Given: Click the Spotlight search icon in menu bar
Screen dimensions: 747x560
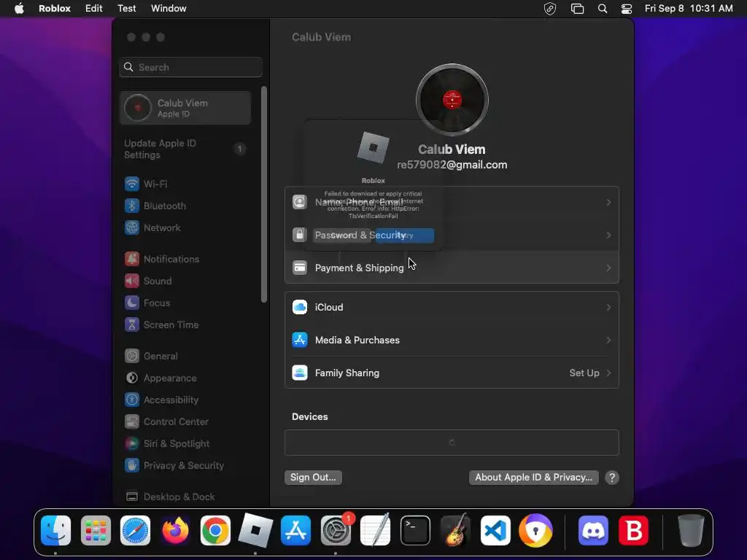Looking at the screenshot, I should pos(602,9).
